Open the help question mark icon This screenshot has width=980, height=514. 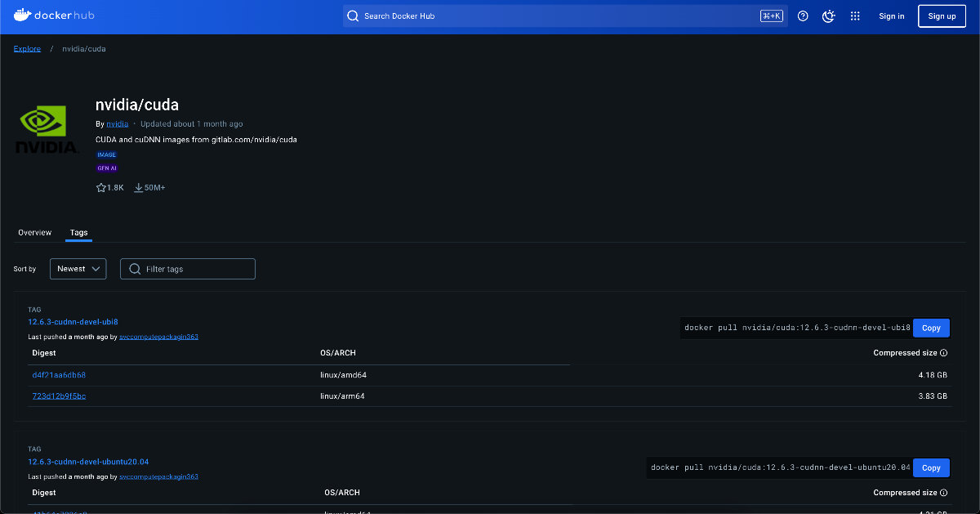[803, 16]
